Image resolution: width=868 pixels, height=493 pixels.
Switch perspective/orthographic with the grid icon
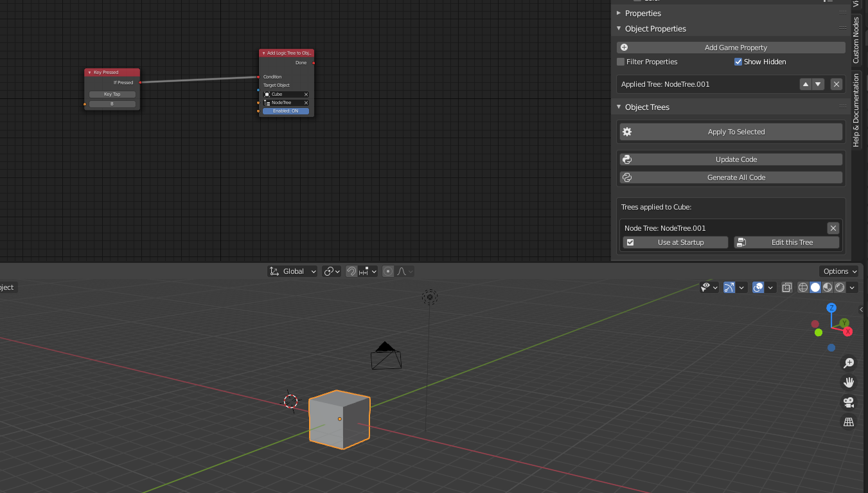tap(849, 422)
